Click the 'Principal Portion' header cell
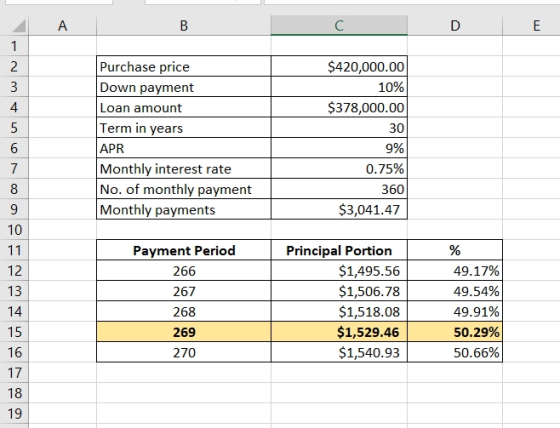560x428 pixels. pos(339,250)
